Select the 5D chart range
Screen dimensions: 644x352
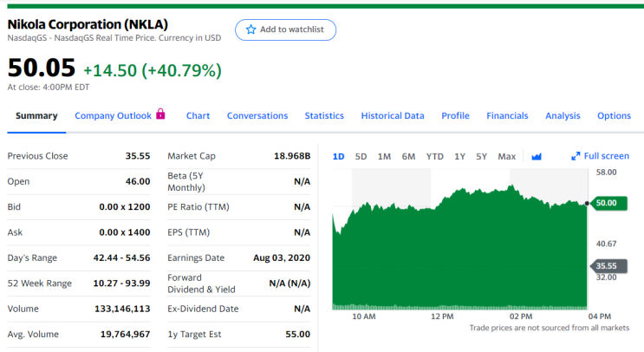click(361, 156)
